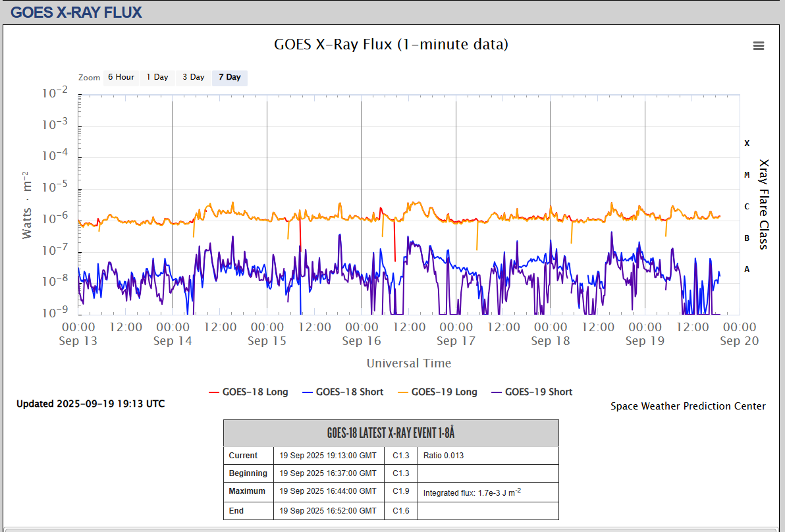Set the zoom to 3 Day
The image size is (785, 532).
tap(194, 77)
